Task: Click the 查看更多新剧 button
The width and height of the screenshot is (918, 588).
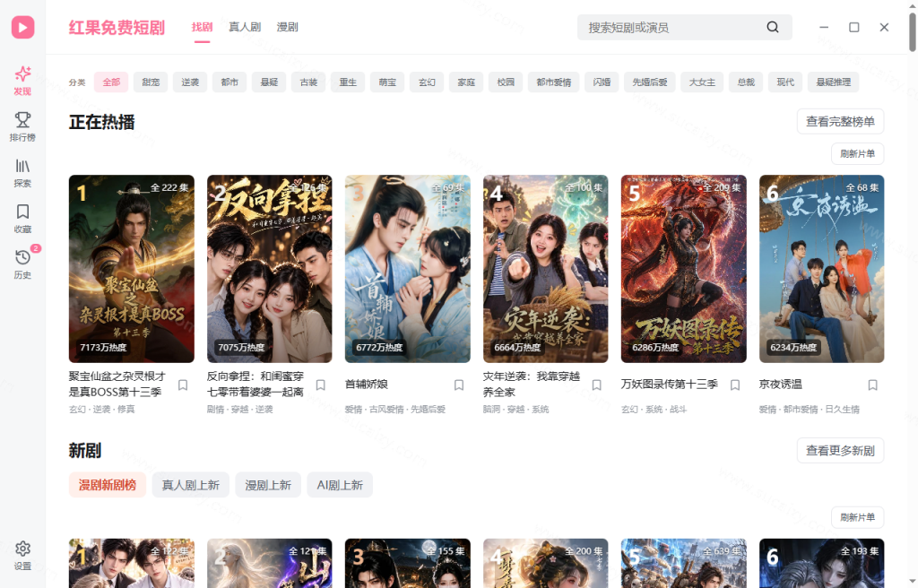Action: click(840, 450)
